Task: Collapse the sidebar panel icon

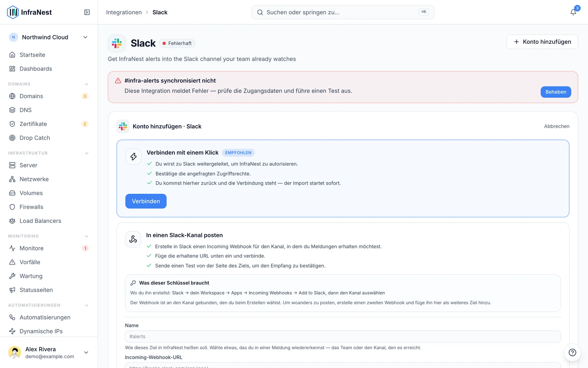Action: [87, 12]
